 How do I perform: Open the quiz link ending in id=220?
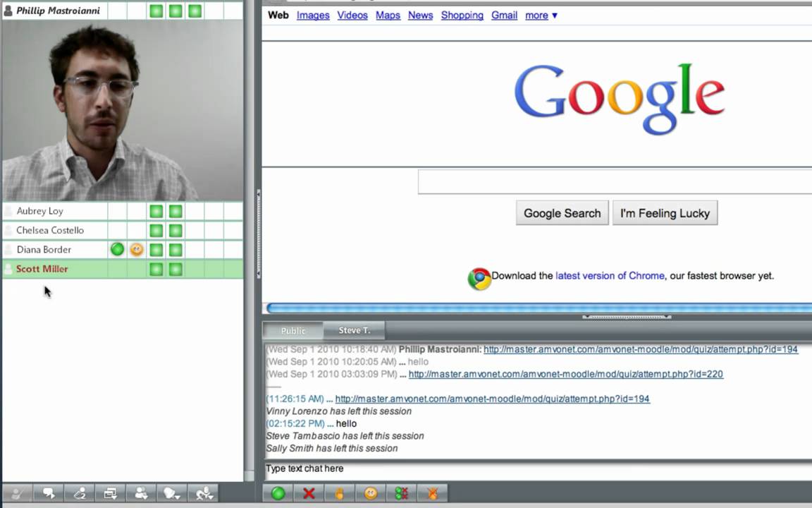[565, 374]
